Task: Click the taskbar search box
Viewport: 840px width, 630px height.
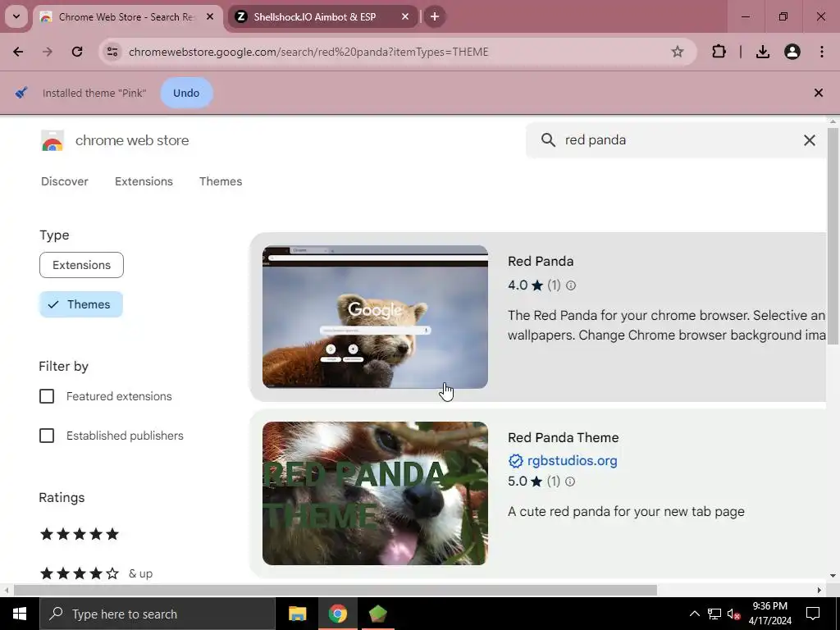Action: 157,614
